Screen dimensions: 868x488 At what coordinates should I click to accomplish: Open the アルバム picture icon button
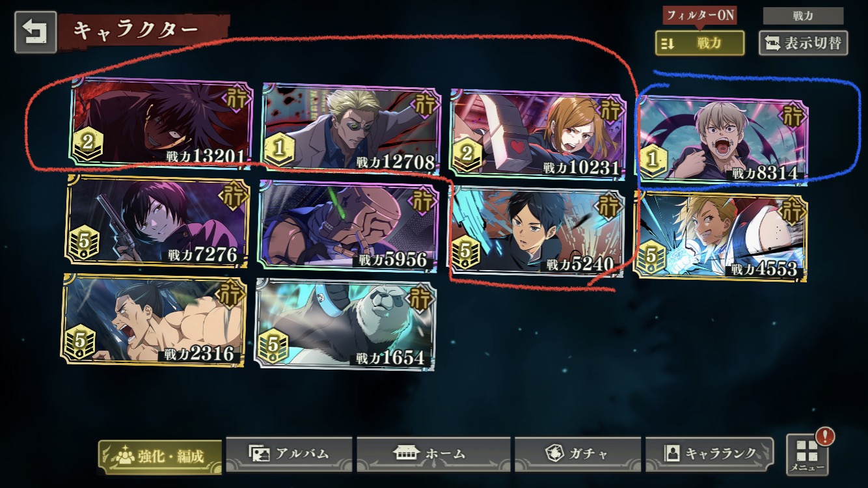coord(289,454)
